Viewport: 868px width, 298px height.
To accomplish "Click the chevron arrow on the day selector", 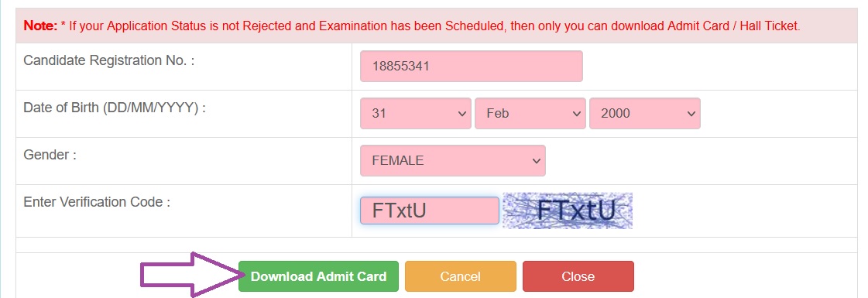I will tap(462, 113).
